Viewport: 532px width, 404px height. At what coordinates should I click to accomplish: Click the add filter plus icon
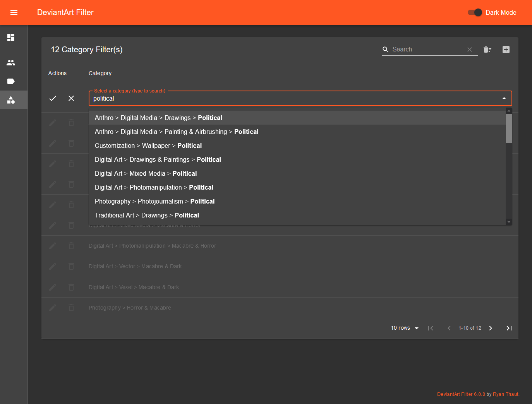(506, 50)
